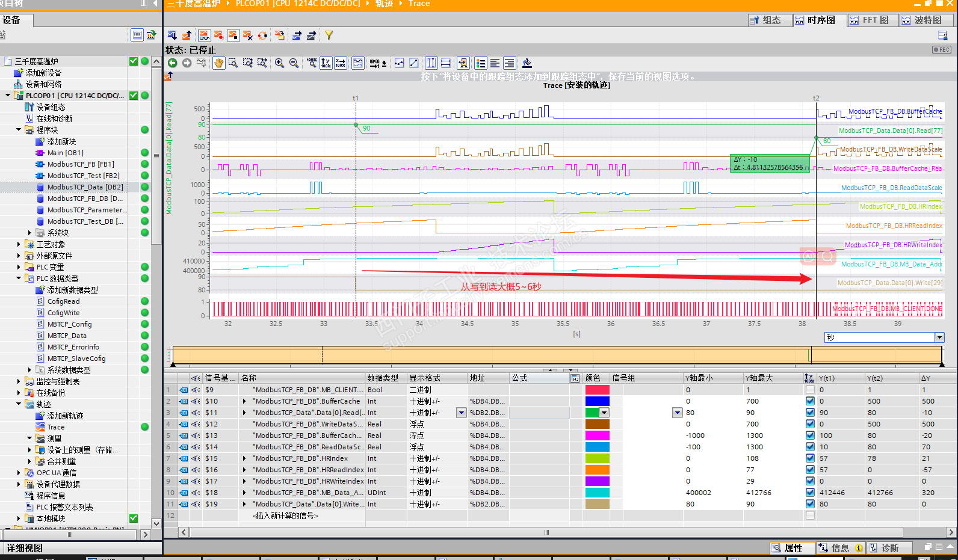Viewport: 958px width, 560px height.
Task: Expand the 工艺对象 tree node
Action: [19, 244]
